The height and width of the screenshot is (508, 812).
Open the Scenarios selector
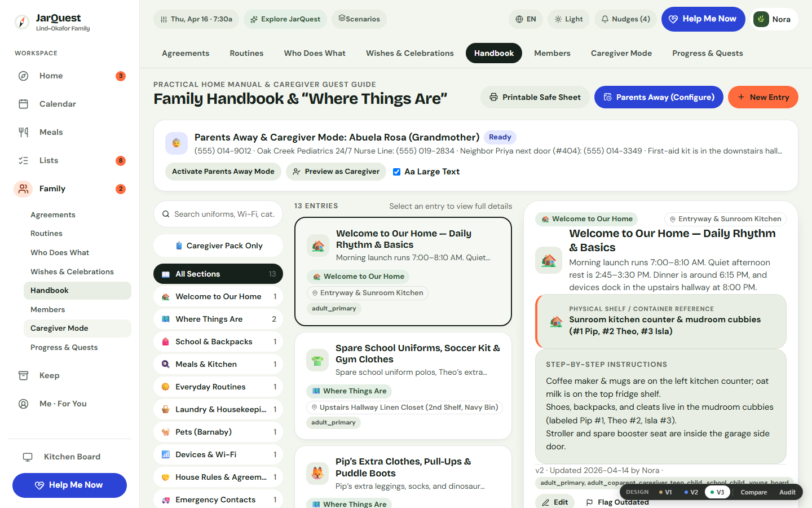click(x=359, y=19)
